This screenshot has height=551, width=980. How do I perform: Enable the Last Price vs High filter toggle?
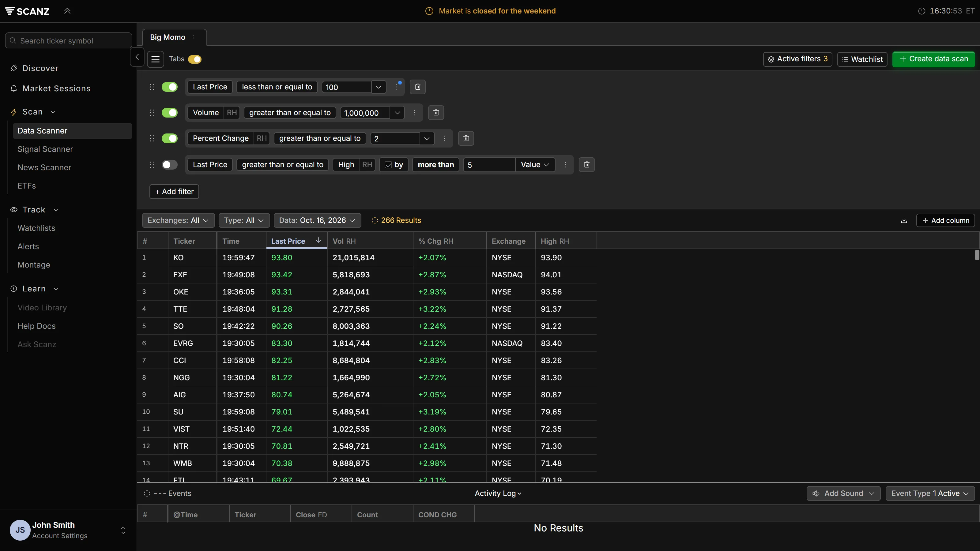pyautogui.click(x=170, y=165)
